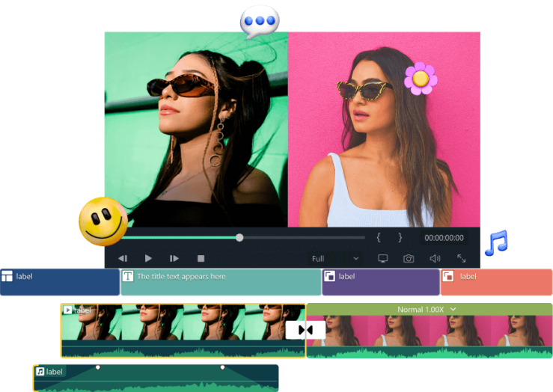Click the overlay icon on coral clip
553x392 pixels.
tap(448, 276)
